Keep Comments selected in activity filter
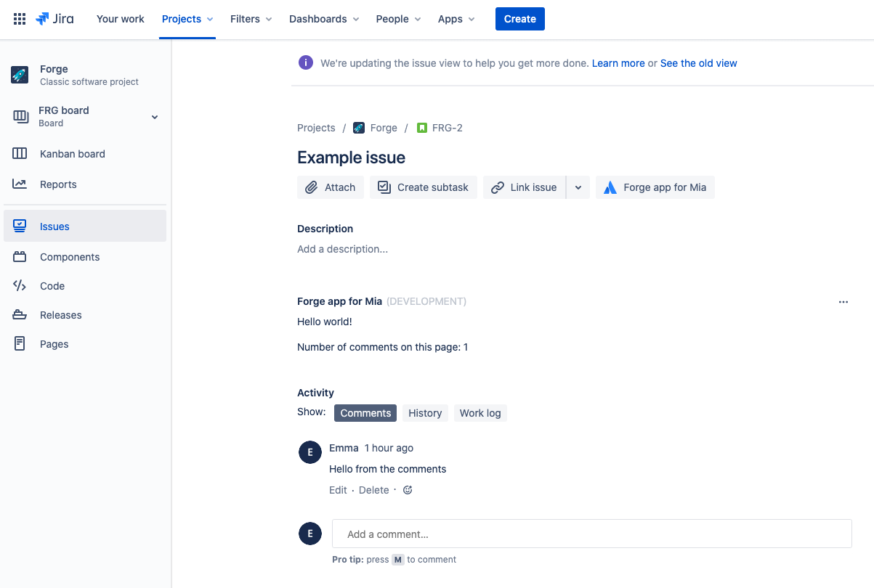The image size is (874, 588). (365, 412)
